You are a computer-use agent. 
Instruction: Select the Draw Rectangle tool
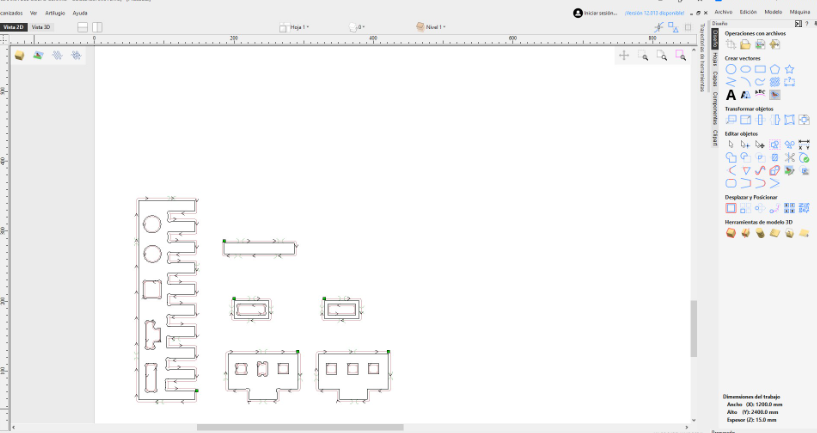760,69
